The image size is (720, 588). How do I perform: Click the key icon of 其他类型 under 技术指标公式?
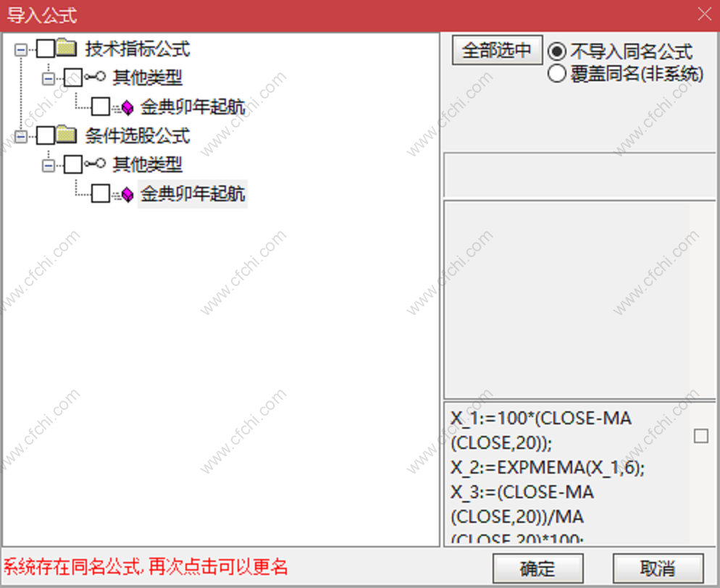tap(95, 76)
